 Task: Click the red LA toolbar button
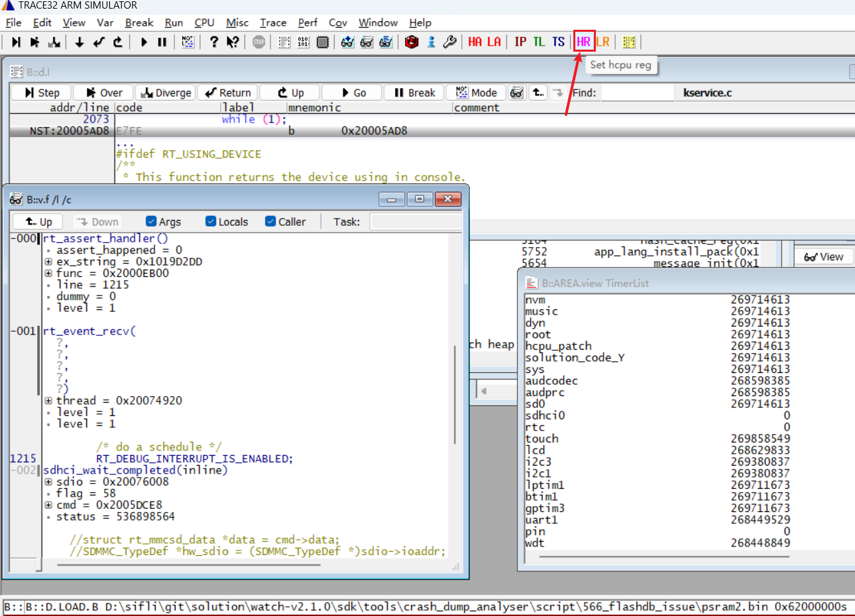[494, 42]
